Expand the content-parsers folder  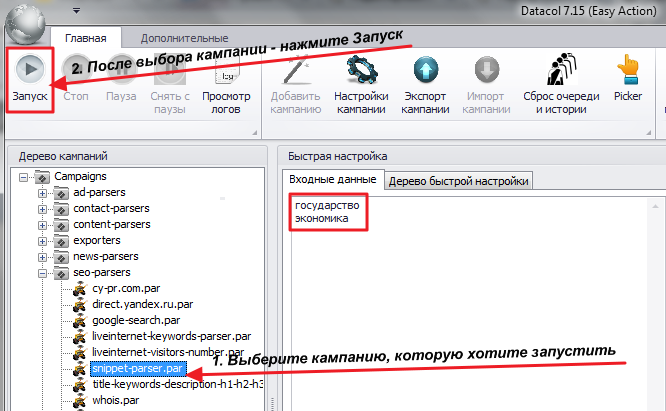(42, 225)
